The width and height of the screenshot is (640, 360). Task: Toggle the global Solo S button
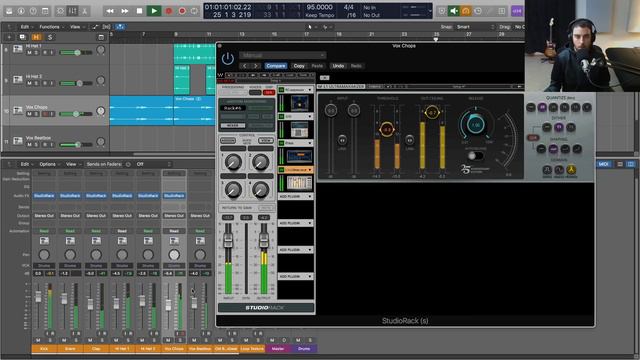(49, 37)
